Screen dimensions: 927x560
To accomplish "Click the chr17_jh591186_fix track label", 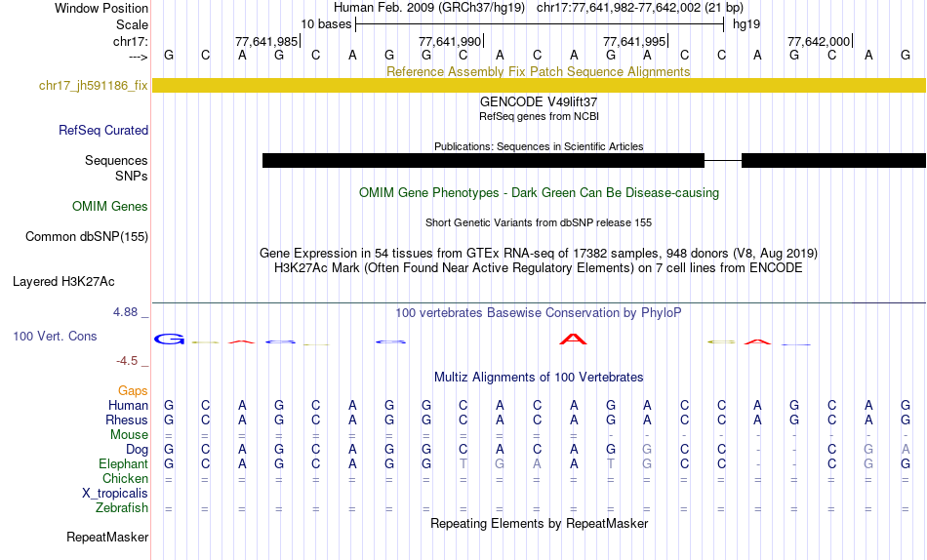I will click(x=93, y=85).
